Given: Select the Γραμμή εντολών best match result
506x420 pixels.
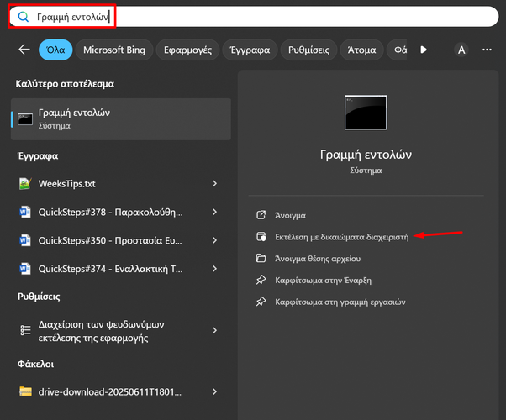Looking at the screenshot, I should (122, 118).
